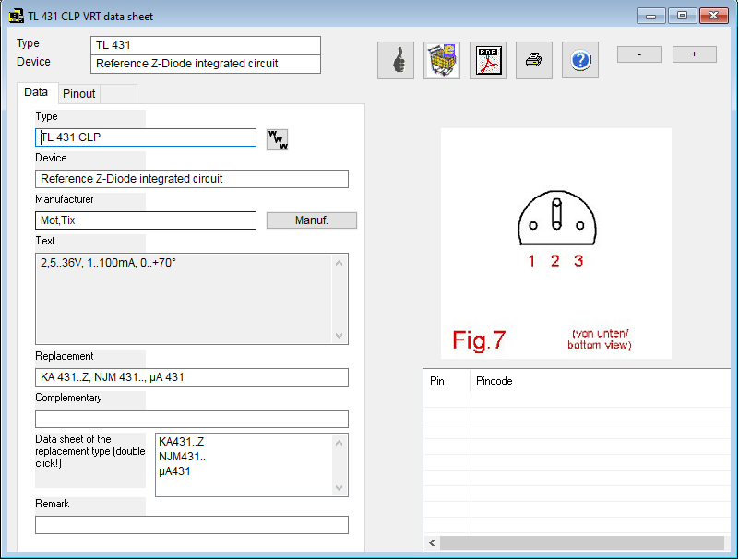Click the Pincode column header
Viewport: 739px width, 560px height.
click(x=601, y=381)
